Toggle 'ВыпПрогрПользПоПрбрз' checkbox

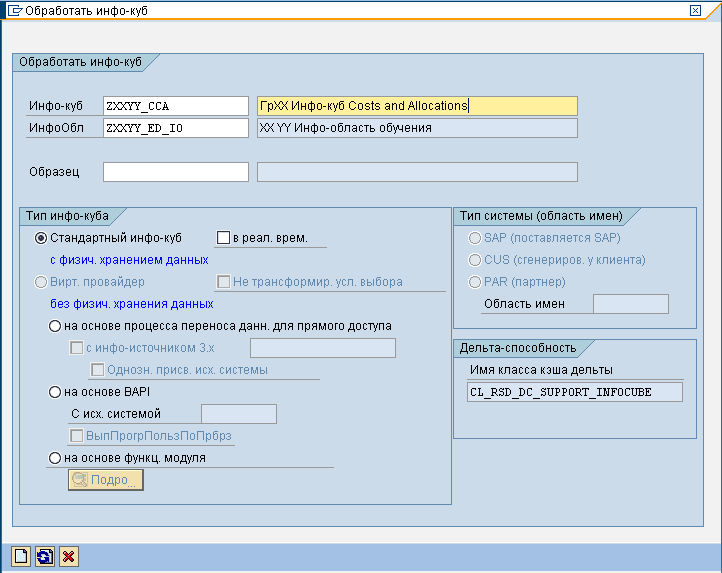pos(76,435)
